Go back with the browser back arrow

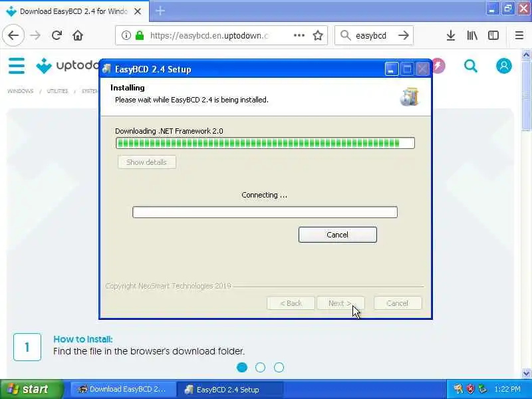pos(13,35)
